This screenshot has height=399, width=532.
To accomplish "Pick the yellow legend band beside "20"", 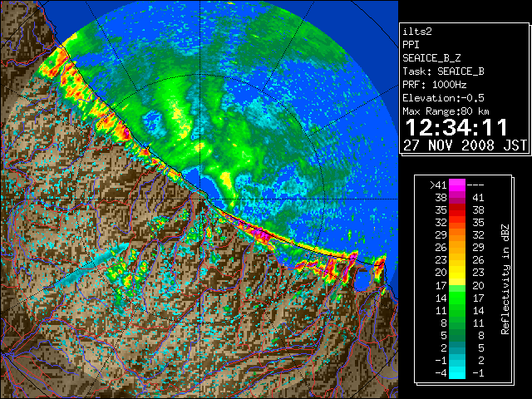I will tap(457, 273).
